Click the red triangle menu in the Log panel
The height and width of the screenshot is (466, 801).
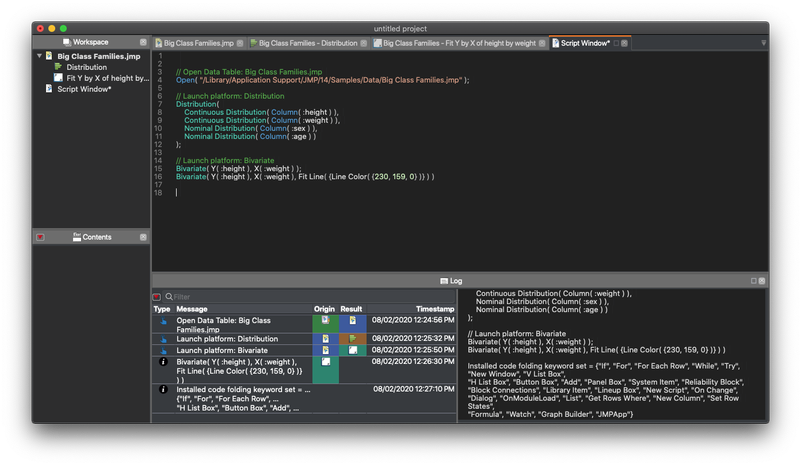tap(157, 297)
